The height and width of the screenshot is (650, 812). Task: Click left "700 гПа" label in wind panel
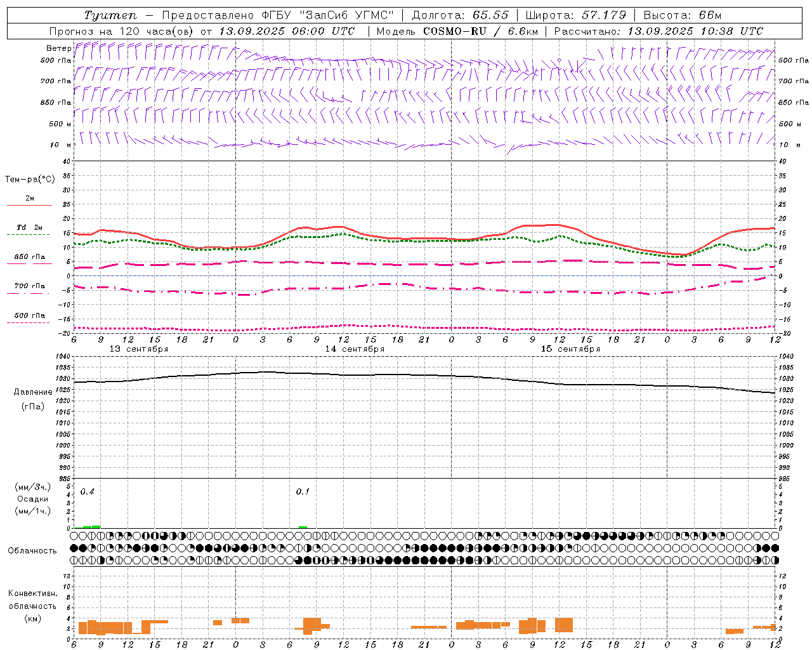[56, 81]
